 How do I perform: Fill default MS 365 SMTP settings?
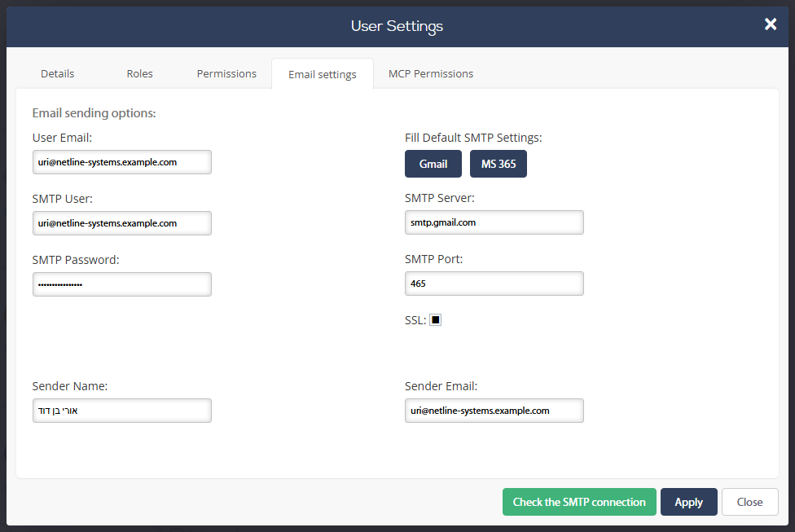pos(499,164)
